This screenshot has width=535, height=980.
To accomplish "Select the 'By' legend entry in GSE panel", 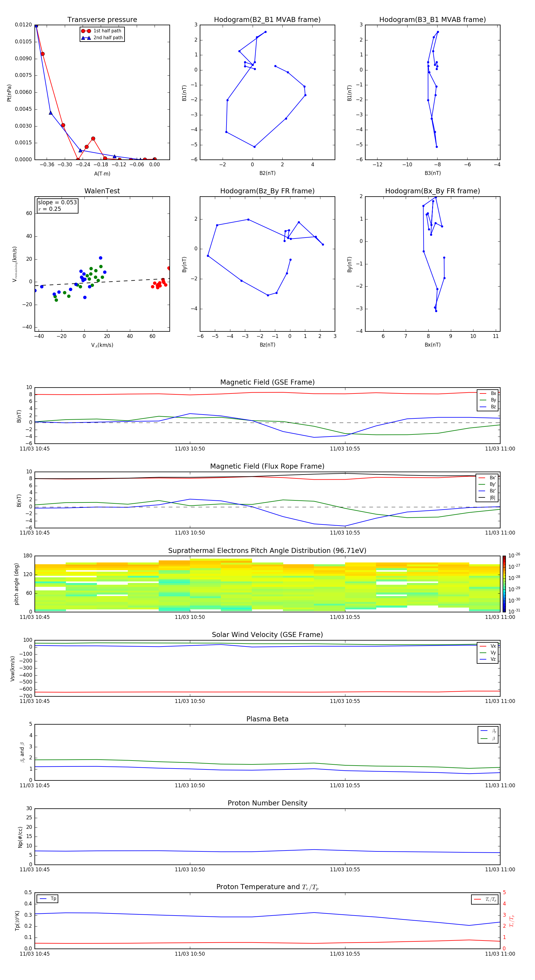I will click(x=488, y=400).
